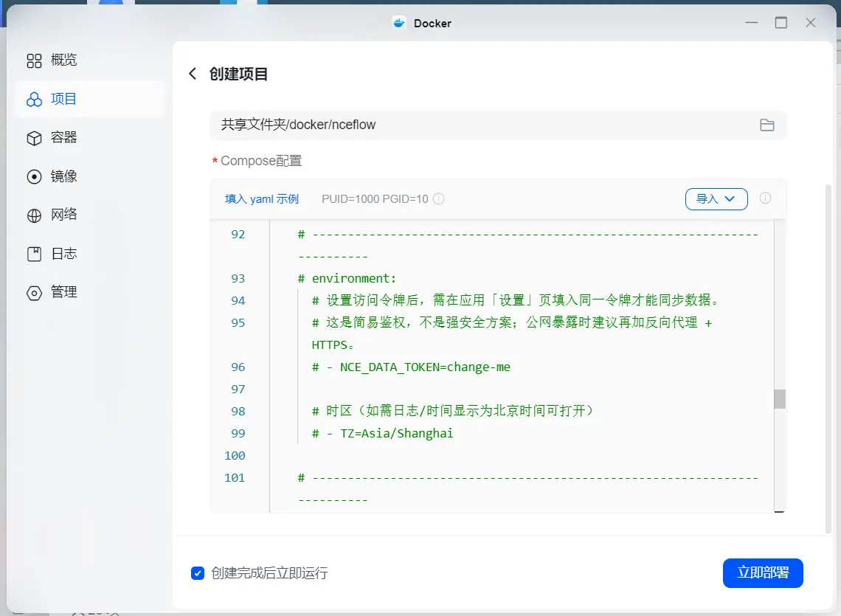841x616 pixels.
Task: Toggle 创建完成后立即运行 checkbox
Action: point(198,573)
